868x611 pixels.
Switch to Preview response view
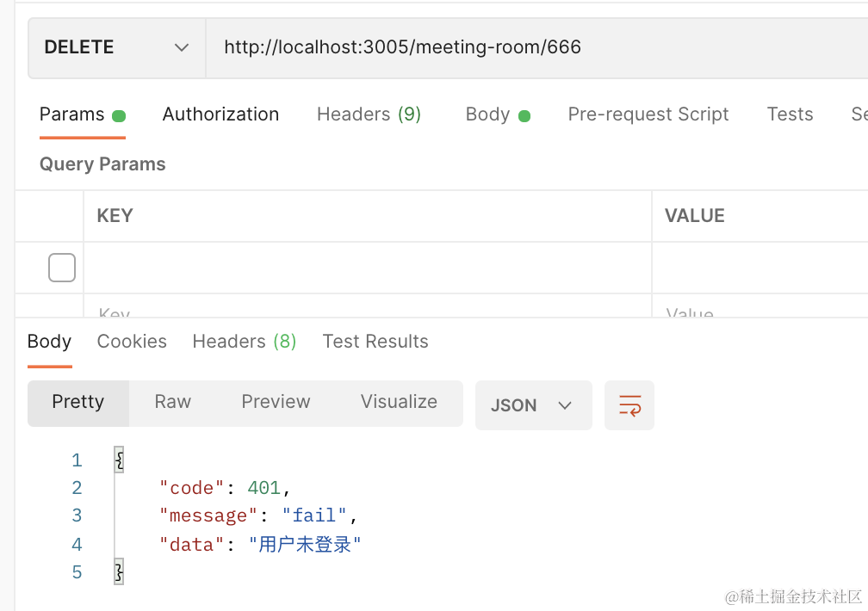276,402
